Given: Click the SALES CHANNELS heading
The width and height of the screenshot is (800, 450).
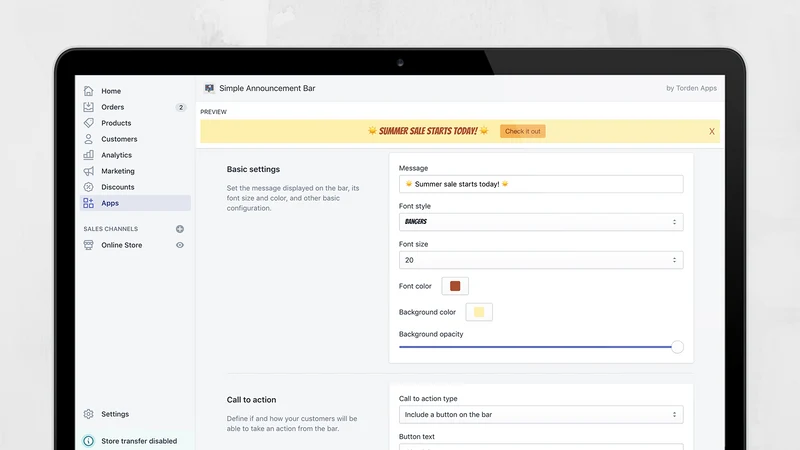Looking at the screenshot, I should point(111,229).
